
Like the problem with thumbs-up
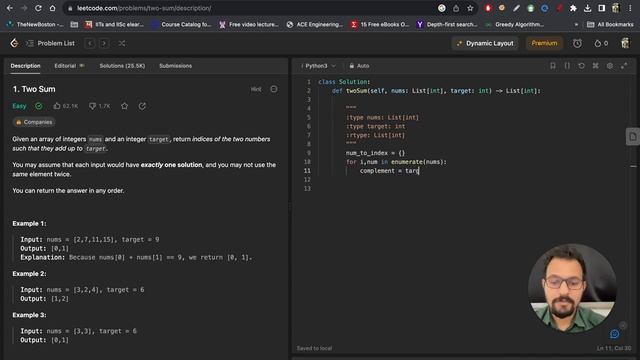tap(65, 106)
